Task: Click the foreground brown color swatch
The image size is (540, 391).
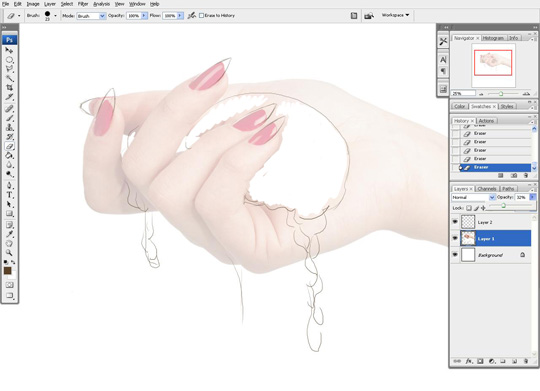Action: click(7, 271)
